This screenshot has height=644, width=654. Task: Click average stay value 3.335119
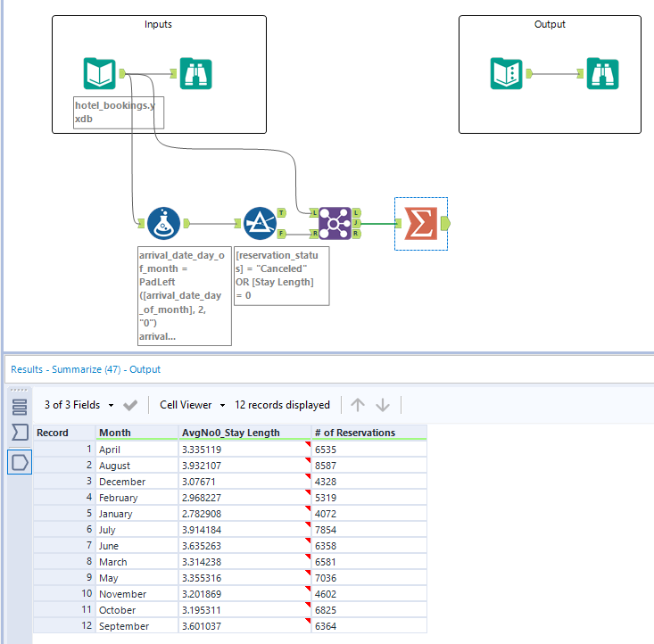pos(244,450)
